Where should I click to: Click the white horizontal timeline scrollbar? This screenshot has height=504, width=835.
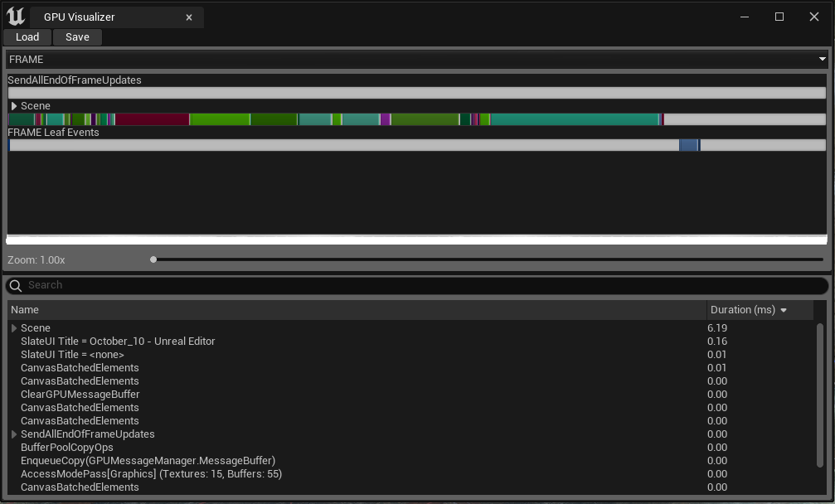coord(416,240)
